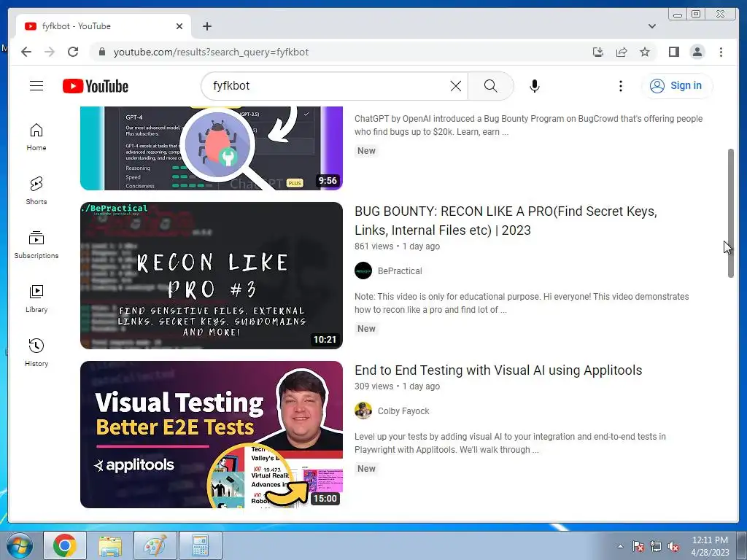Open the BUG BOUNTY: RECON LIKE A PRO video title
The image size is (747, 560).
[x=506, y=220]
